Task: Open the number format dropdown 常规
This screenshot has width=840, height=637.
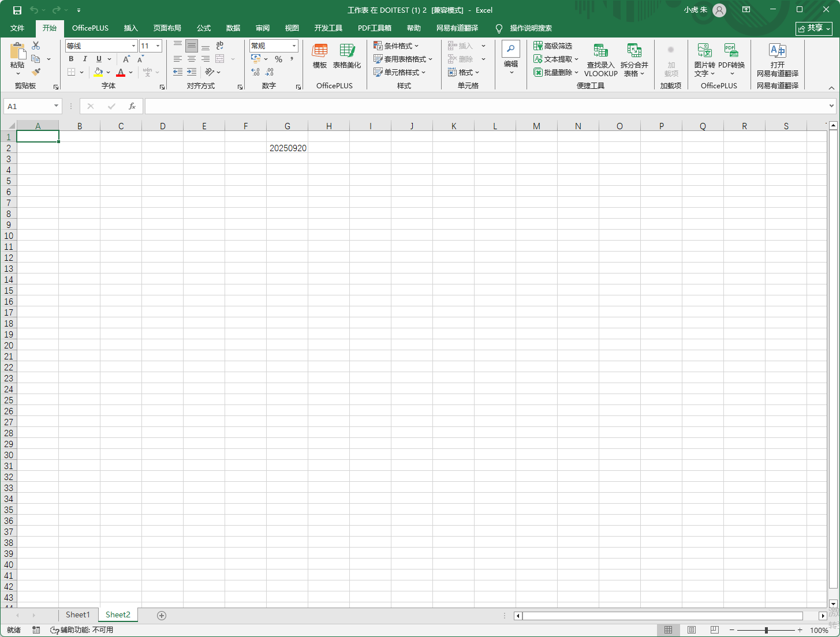Action: (294, 46)
